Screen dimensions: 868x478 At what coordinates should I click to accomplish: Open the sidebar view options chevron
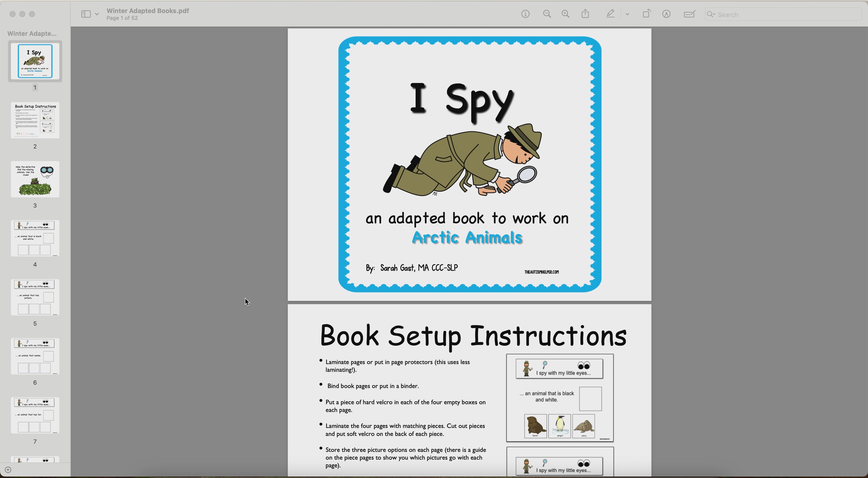point(97,14)
